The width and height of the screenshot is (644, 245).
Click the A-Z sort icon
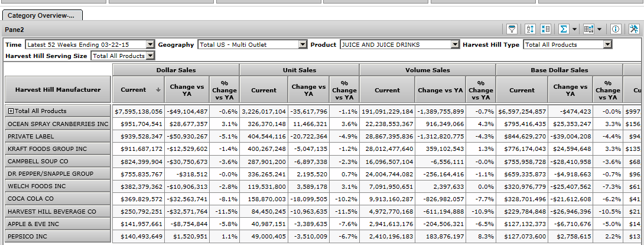pos(529,29)
